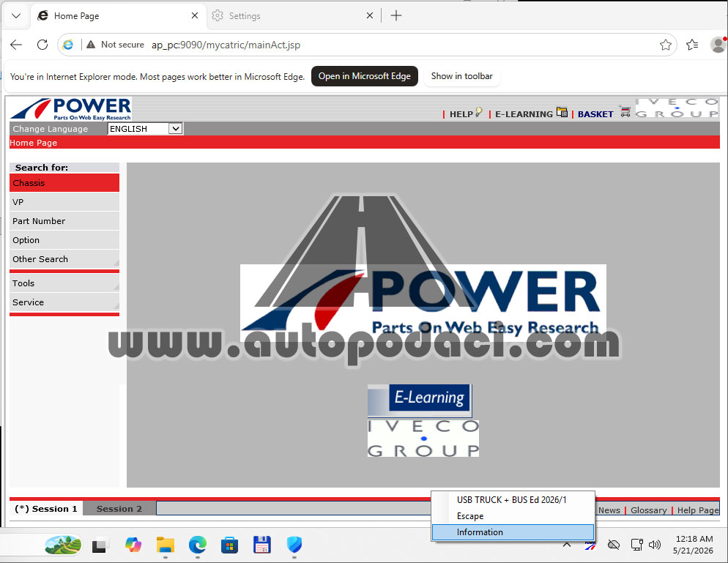
Task: Open the E-Learning banner image
Action: (x=420, y=400)
